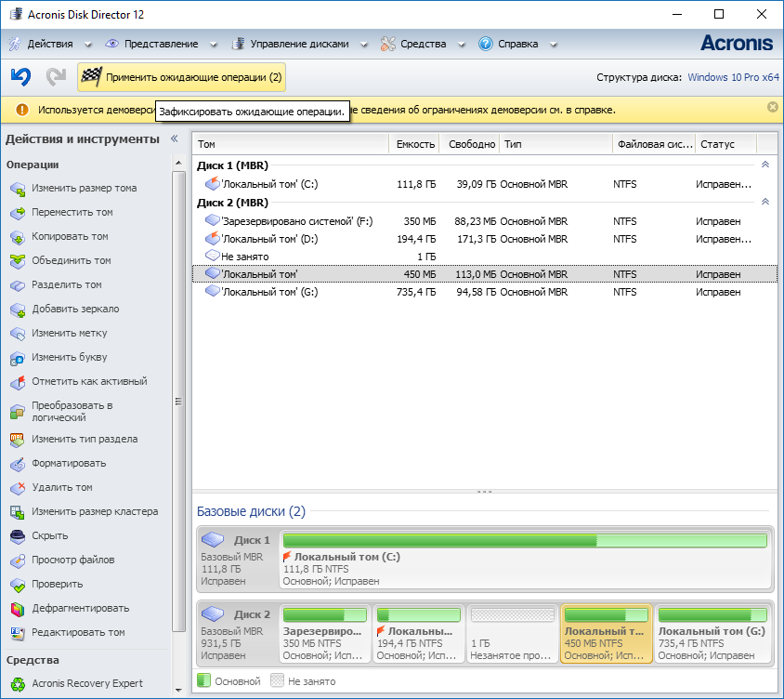Open the Действия menu dropdown arrow
Image resolution: width=784 pixels, height=699 pixels.
[88, 44]
